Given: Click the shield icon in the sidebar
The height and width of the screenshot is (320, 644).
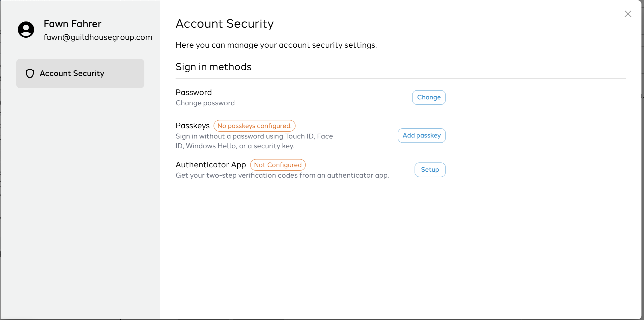Looking at the screenshot, I should pyautogui.click(x=30, y=73).
